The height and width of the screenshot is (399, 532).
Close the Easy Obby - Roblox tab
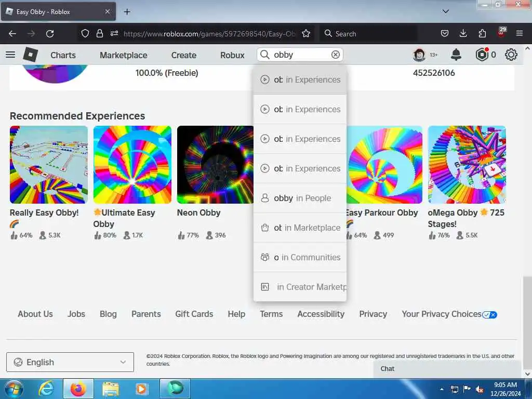(107, 11)
